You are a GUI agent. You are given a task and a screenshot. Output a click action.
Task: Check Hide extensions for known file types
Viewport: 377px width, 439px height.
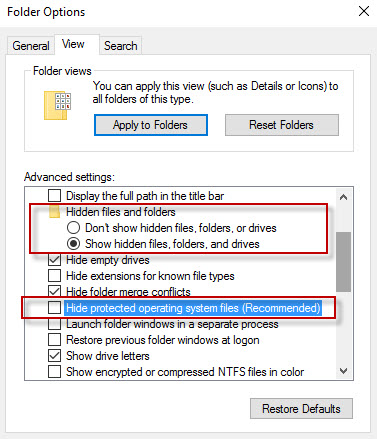(54, 276)
